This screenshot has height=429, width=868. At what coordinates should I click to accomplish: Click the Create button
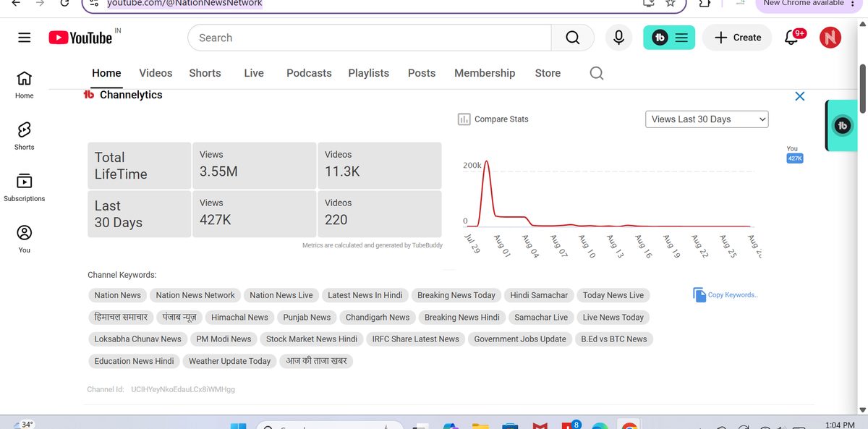pyautogui.click(x=738, y=38)
